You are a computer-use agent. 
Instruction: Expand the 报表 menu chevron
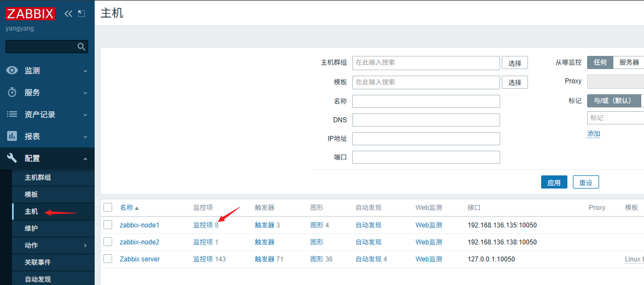(x=85, y=136)
